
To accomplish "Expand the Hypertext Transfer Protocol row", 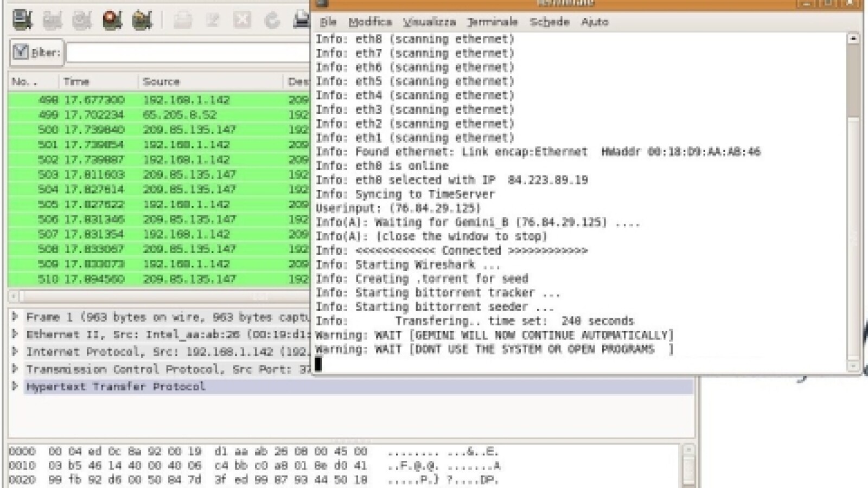I will (x=15, y=386).
